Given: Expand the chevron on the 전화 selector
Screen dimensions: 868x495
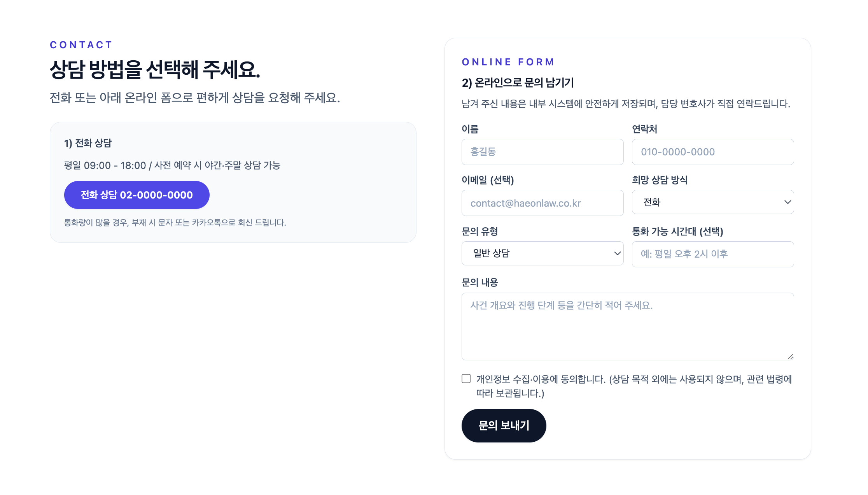Looking at the screenshot, I should click(788, 202).
